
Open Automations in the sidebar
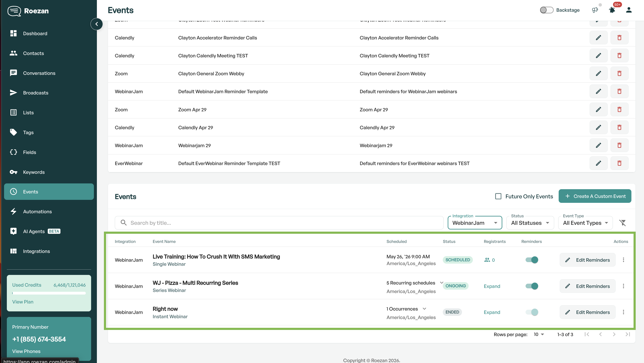point(49,211)
